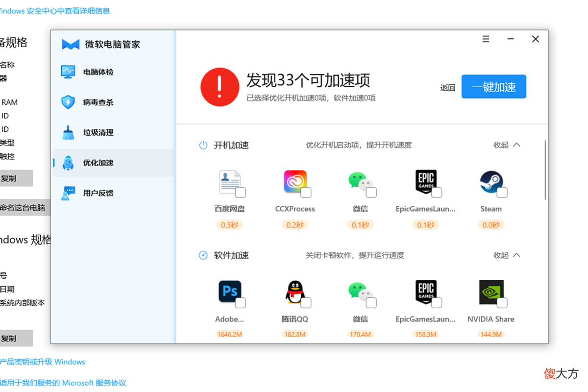Click the Adobe Photoshop icon

pos(229,292)
